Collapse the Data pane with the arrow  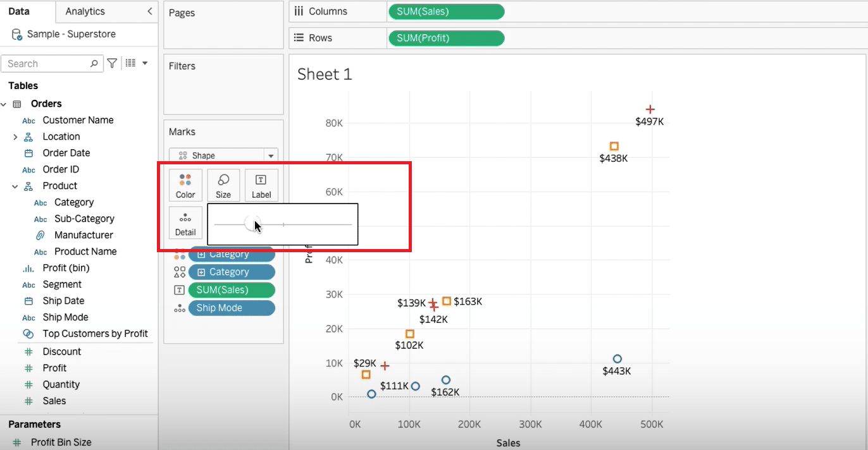pyautogui.click(x=149, y=11)
